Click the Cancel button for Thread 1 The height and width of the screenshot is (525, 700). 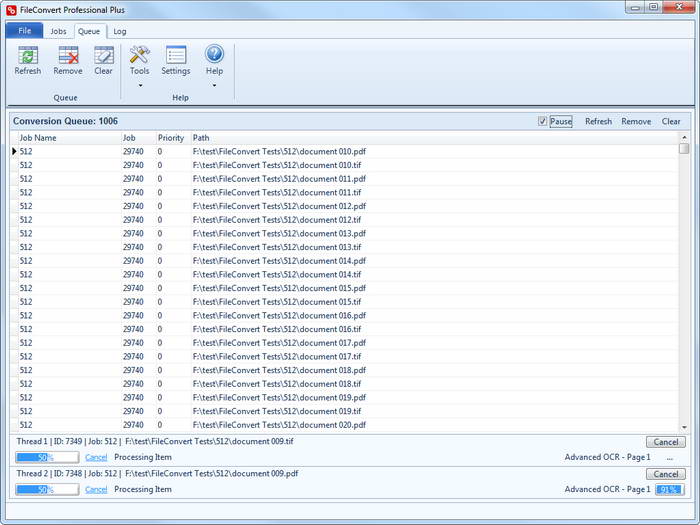click(666, 442)
